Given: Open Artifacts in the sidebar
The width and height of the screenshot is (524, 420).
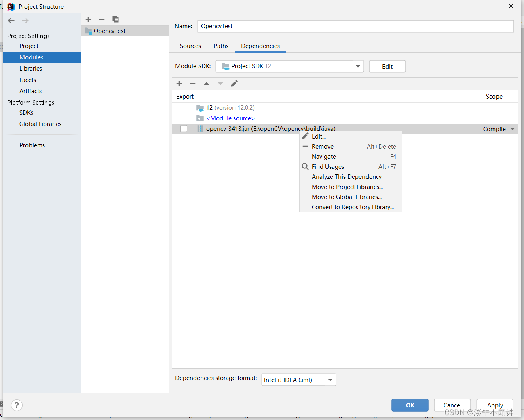Looking at the screenshot, I should pyautogui.click(x=42, y=91).
